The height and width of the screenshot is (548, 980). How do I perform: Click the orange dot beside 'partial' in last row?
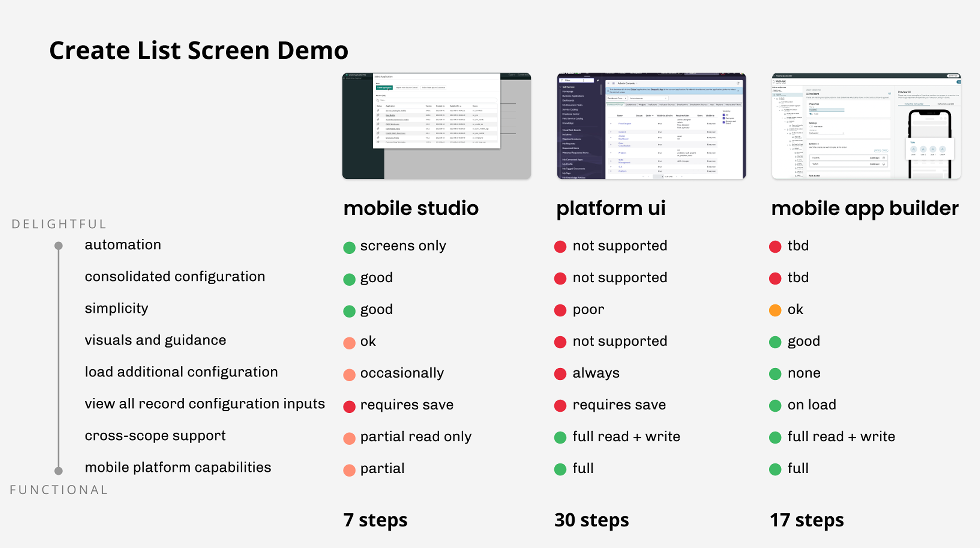pyautogui.click(x=349, y=470)
